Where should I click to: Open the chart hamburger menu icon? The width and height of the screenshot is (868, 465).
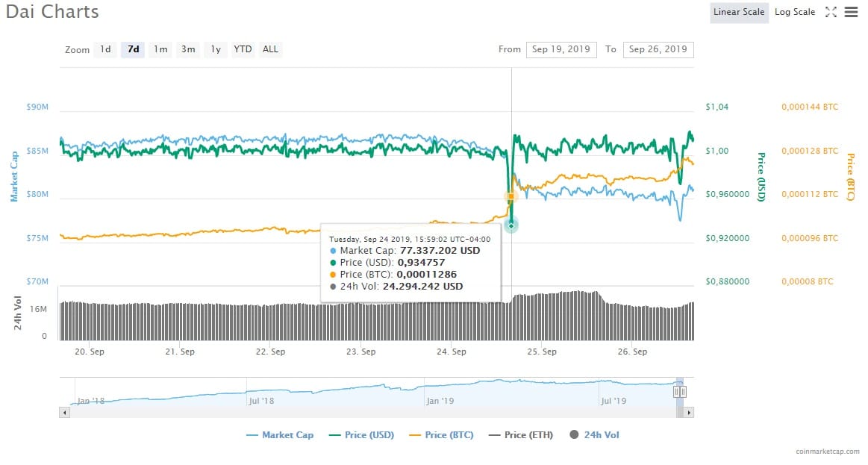(851, 12)
